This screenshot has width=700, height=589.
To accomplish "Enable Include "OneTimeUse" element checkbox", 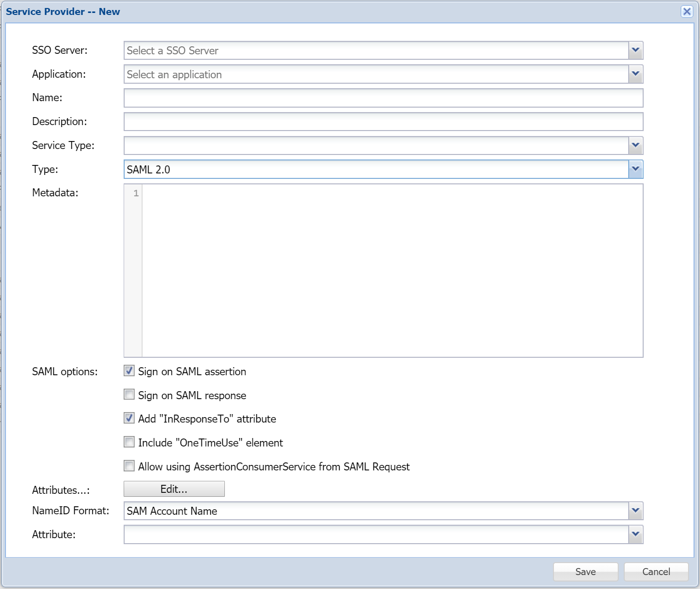I will 129,442.
